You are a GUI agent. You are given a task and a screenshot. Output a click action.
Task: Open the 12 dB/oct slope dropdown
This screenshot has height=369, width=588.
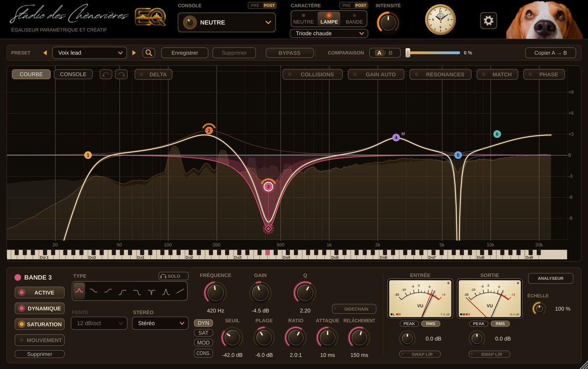click(x=100, y=323)
